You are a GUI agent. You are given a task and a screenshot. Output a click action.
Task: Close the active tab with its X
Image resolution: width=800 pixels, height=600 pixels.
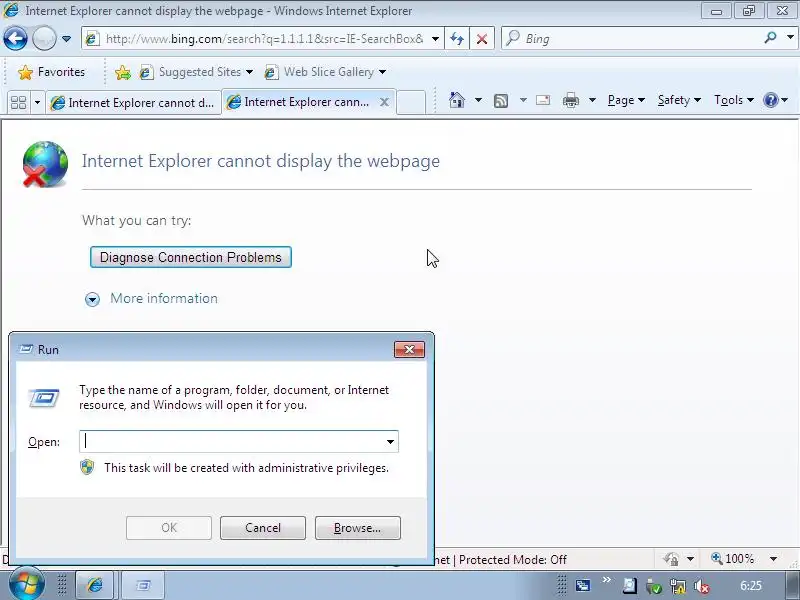(x=384, y=102)
